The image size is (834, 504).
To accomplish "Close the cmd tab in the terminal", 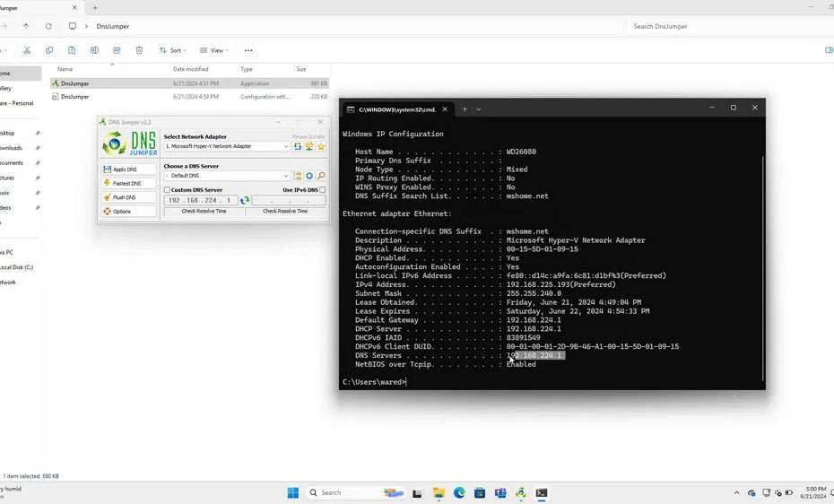I will tap(445, 109).
